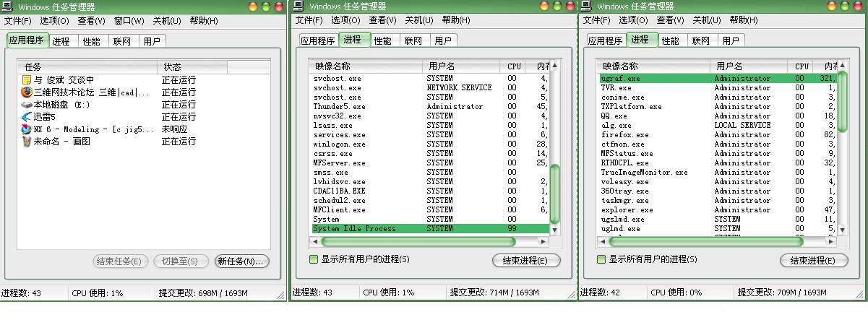Image resolution: width=868 pixels, height=325 pixels.
Task: Sort by 映像名称 column in middle window
Action: click(366, 66)
